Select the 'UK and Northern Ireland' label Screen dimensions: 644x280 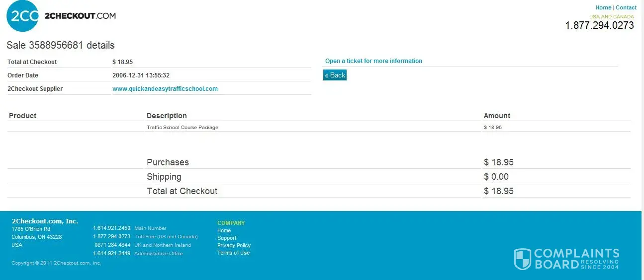tap(163, 245)
